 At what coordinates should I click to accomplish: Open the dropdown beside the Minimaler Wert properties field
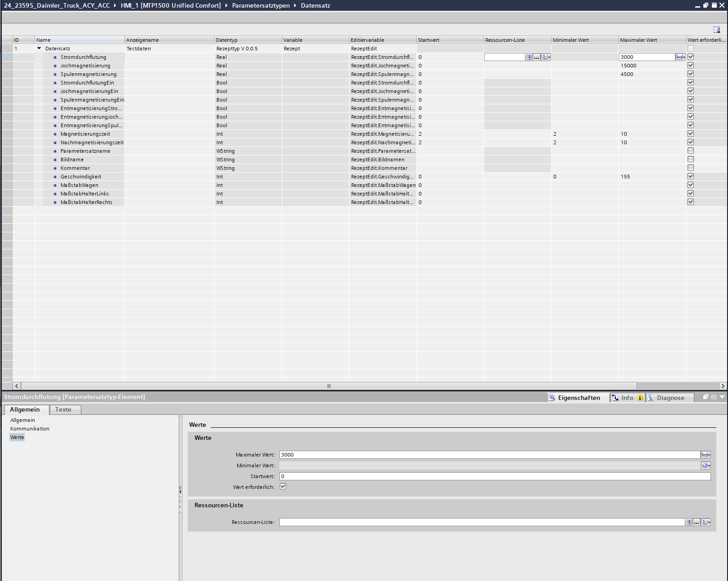point(706,466)
